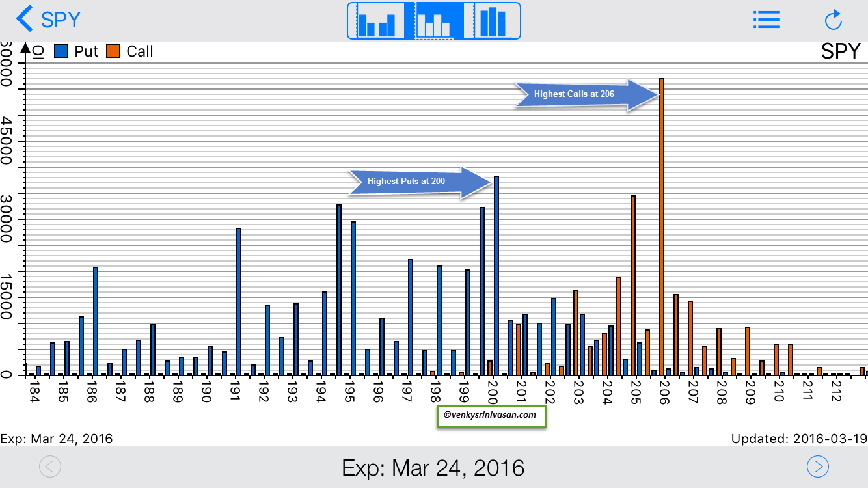868x488 pixels.
Task: Tap the tallest orange call bar at 206
Action: tap(662, 226)
